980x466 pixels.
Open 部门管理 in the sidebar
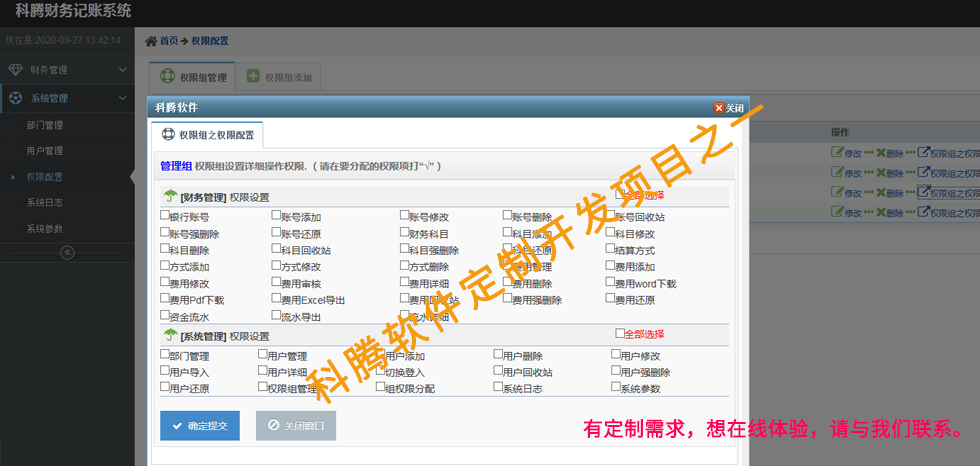click(x=45, y=126)
